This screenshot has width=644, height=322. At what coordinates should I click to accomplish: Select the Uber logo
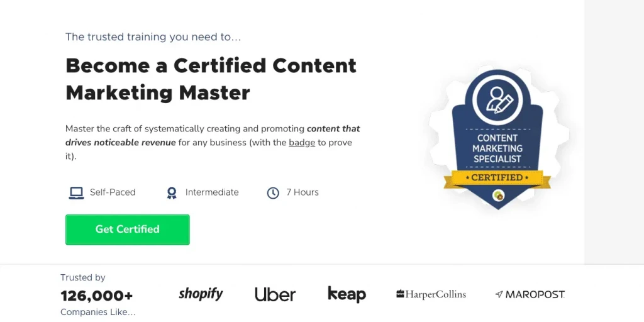point(275,294)
